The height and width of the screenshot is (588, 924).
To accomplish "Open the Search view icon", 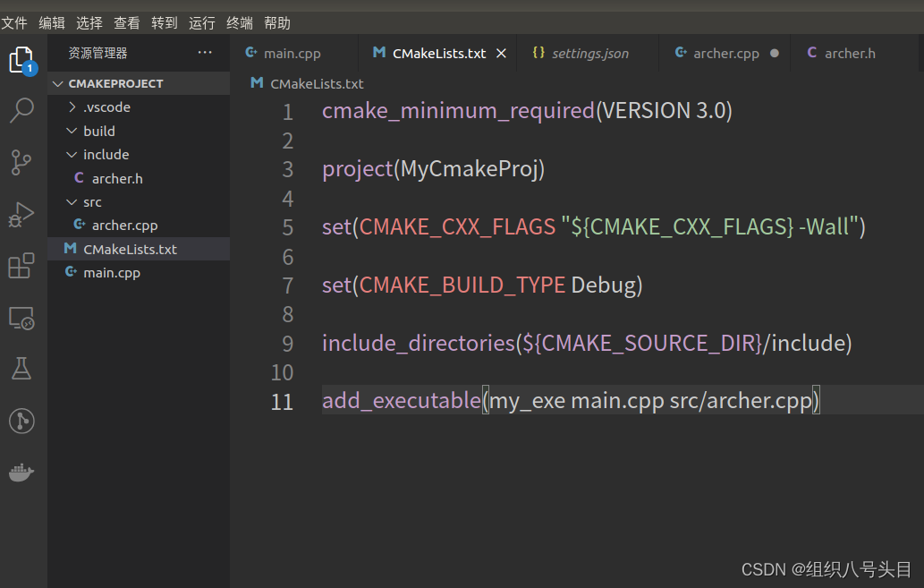I will pos(21,110).
